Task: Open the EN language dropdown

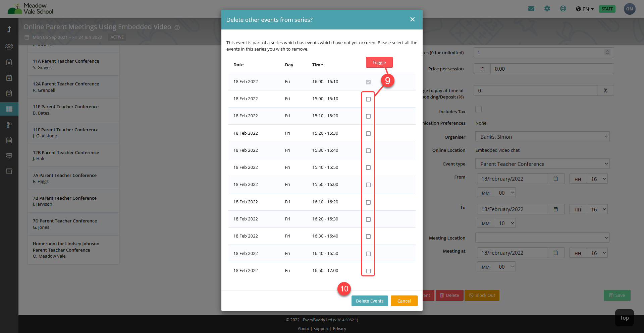Action: point(585,9)
